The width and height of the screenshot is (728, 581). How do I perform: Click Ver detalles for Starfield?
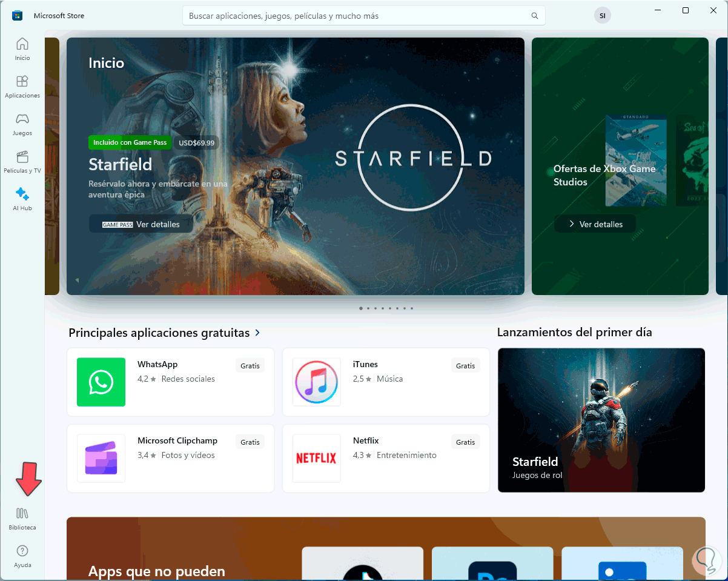pos(141,224)
